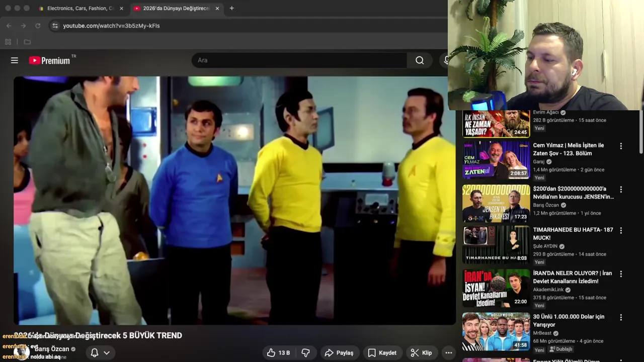
Task: Open the MrBeast channel name
Action: click(x=542, y=333)
